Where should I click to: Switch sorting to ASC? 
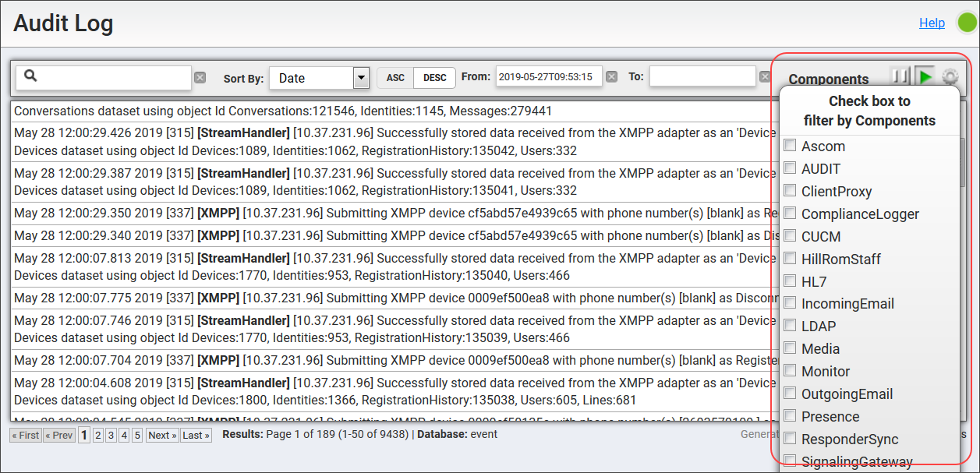coord(394,77)
